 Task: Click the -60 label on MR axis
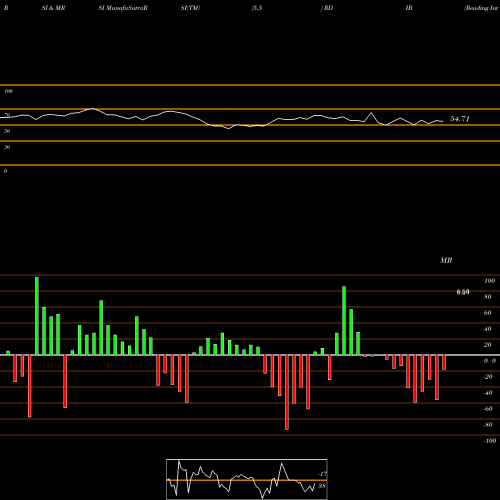click(x=488, y=409)
